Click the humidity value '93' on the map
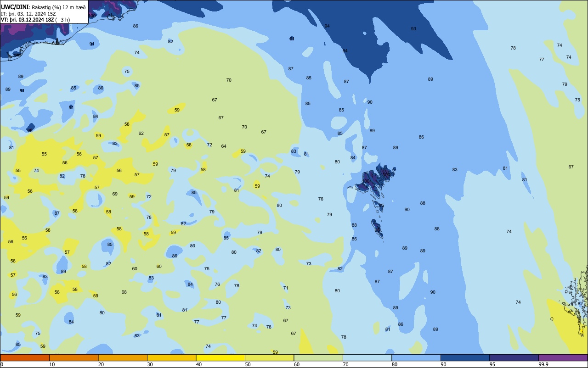This screenshot has height=368, width=588. (x=413, y=28)
